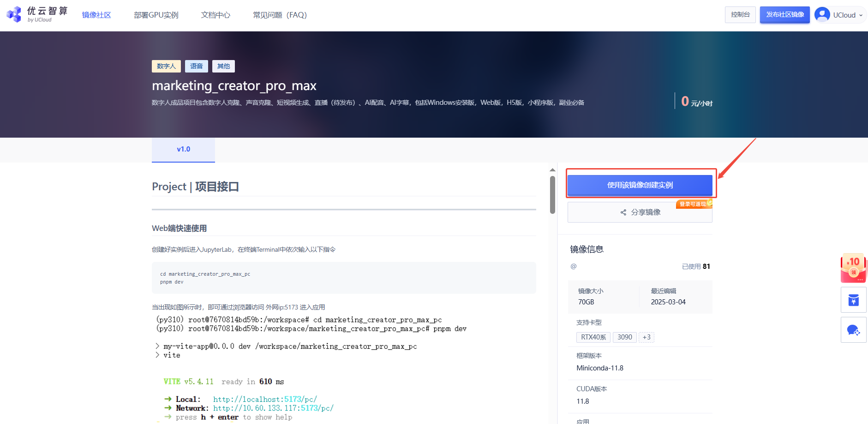Click the 控制台 button
Image resolution: width=868 pixels, height=424 pixels.
(740, 15)
